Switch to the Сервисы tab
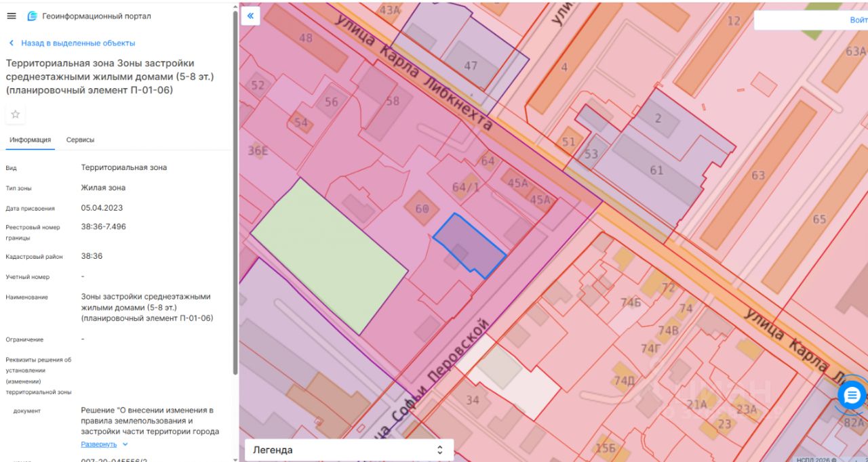Image resolution: width=868 pixels, height=462 pixels. (x=80, y=140)
